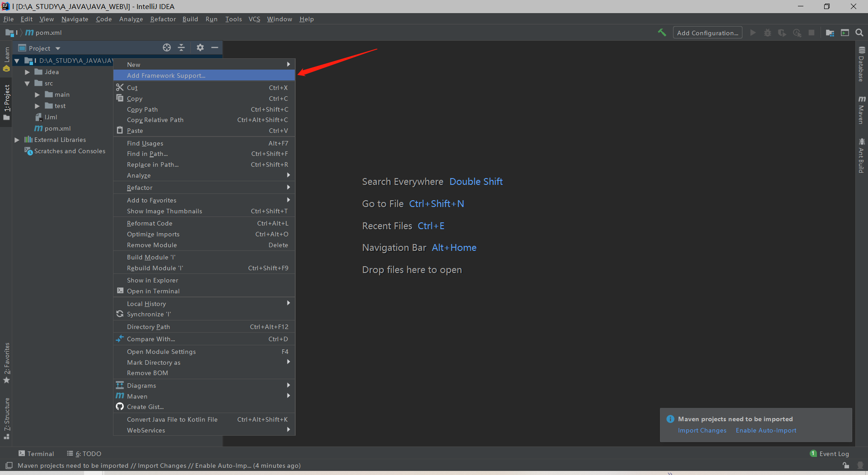Image resolution: width=868 pixels, height=475 pixels.
Task: Click the Run with Coverage icon
Action: [x=782, y=33]
